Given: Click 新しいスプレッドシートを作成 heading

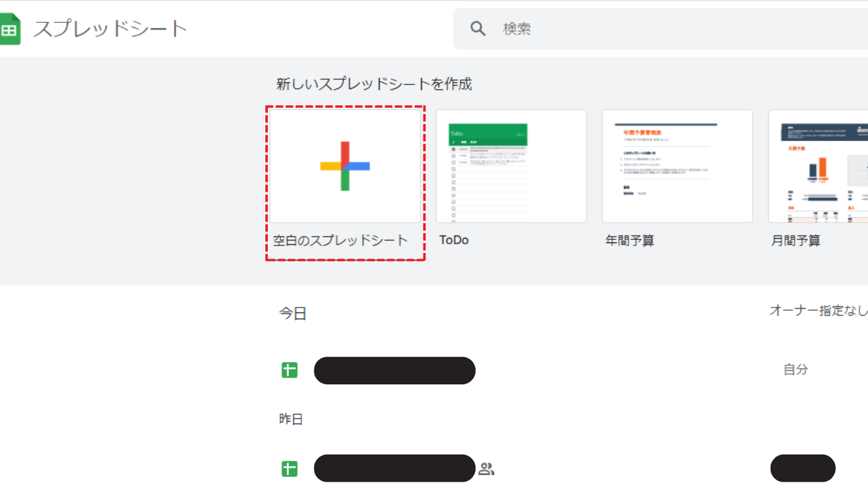Looking at the screenshot, I should [x=374, y=84].
